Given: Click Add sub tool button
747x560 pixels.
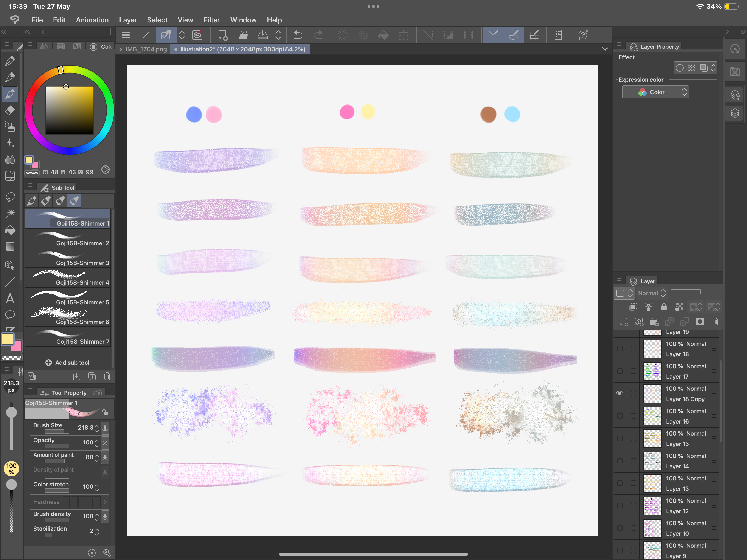Looking at the screenshot, I should coord(68,362).
